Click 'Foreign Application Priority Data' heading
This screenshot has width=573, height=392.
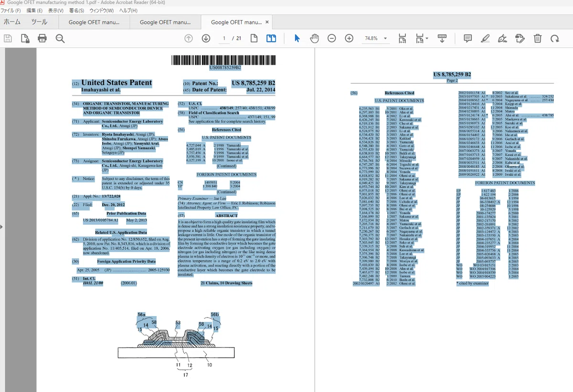pyautogui.click(x=126, y=262)
